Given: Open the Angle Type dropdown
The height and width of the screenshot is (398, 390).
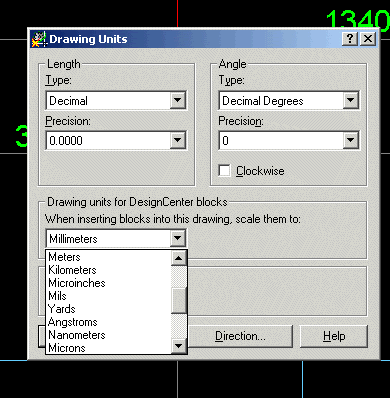Looking at the screenshot, I should 350,100.
